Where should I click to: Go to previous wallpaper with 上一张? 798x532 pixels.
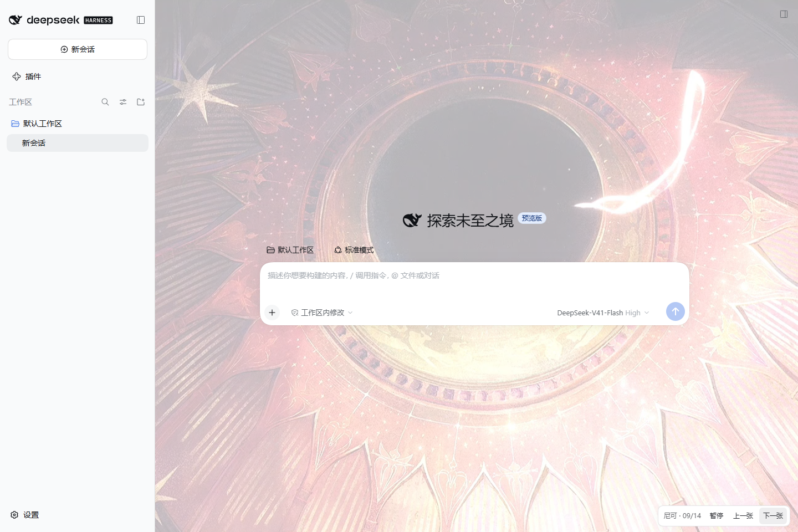743,515
